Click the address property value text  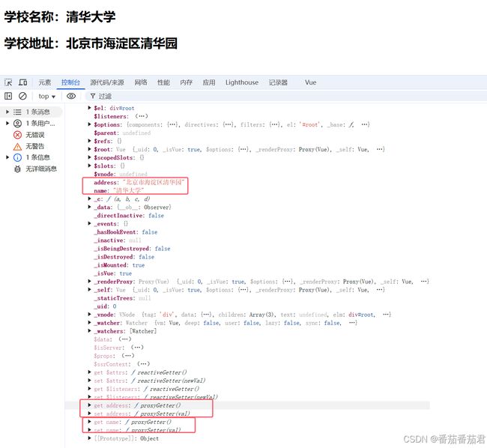[x=154, y=182]
